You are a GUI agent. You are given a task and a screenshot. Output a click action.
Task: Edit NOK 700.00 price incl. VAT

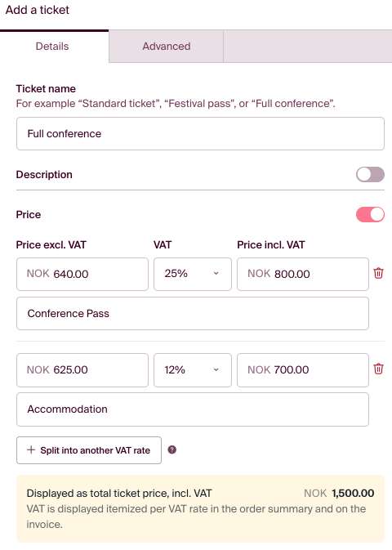coord(303,370)
